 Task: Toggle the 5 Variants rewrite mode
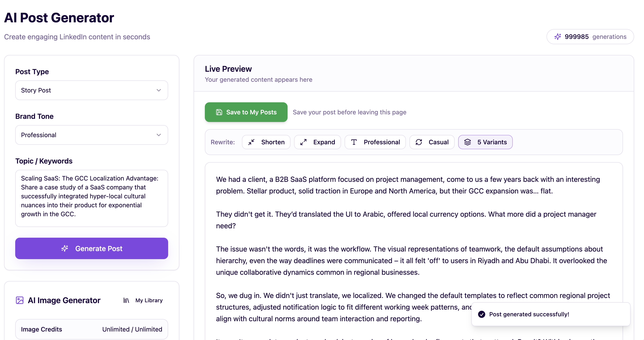(x=485, y=142)
